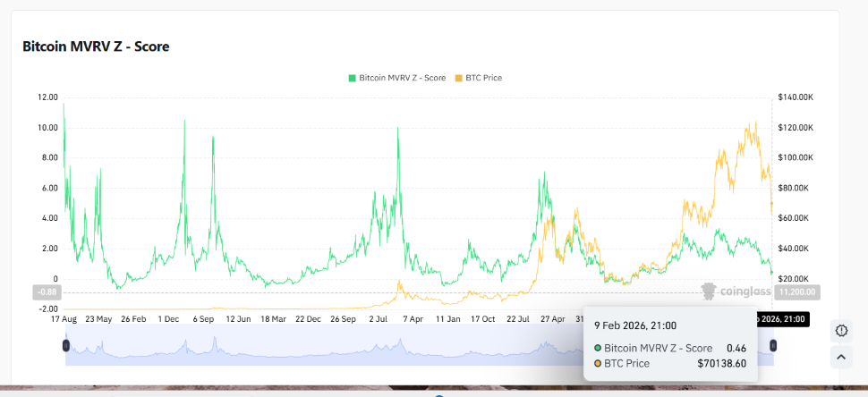The height and width of the screenshot is (397, 868).
Task: Click the 17 Oct date axis label
Action: (x=482, y=319)
